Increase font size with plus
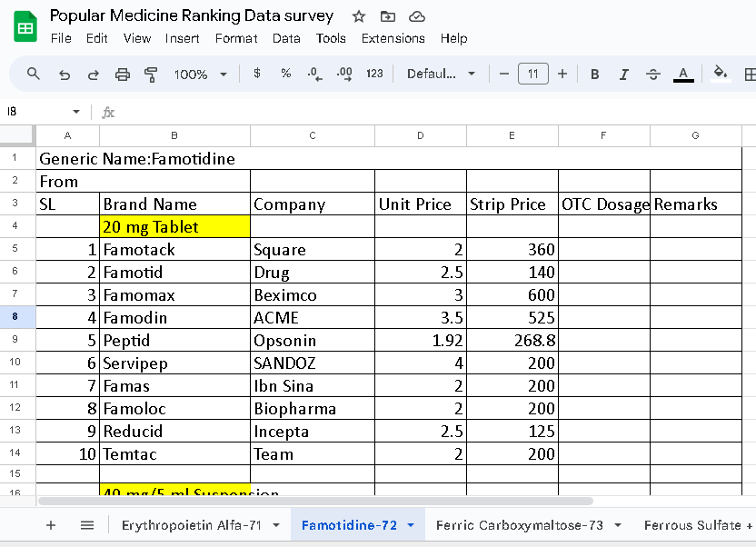Screen dimensions: 756x547 [x=562, y=74]
